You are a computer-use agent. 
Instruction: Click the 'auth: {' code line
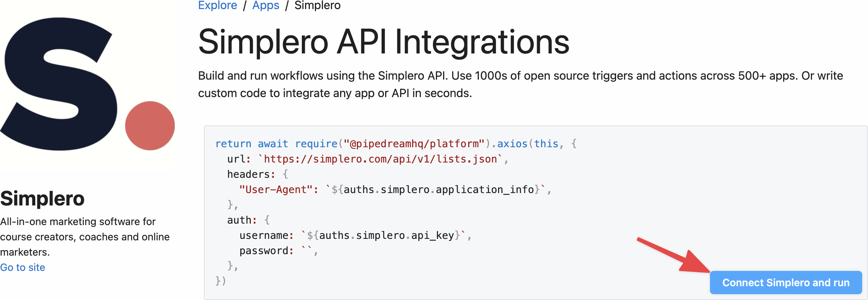coord(249,220)
